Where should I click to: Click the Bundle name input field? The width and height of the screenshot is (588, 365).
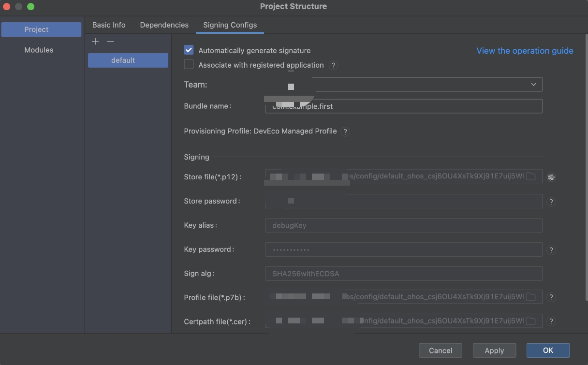[x=404, y=106]
